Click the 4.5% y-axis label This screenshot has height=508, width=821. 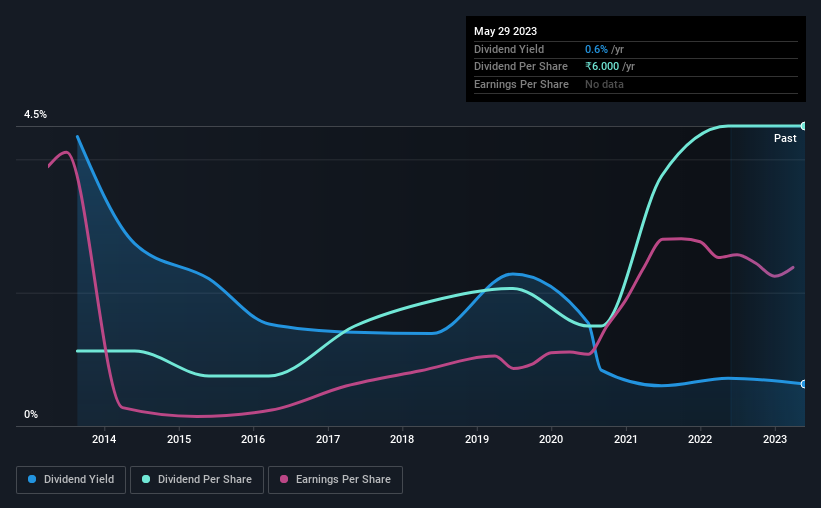35,114
